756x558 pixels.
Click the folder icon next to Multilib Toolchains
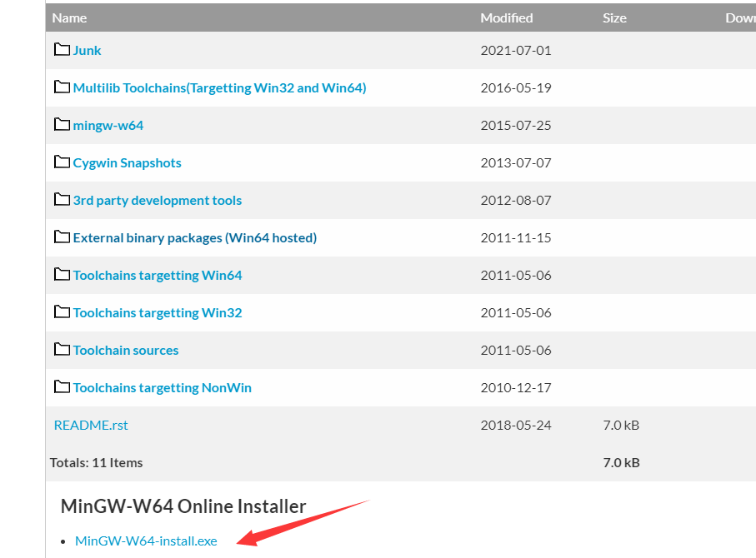click(x=62, y=87)
